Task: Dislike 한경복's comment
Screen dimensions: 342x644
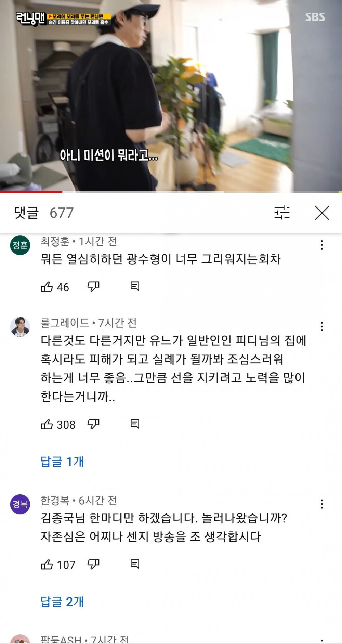Action: coord(93,564)
